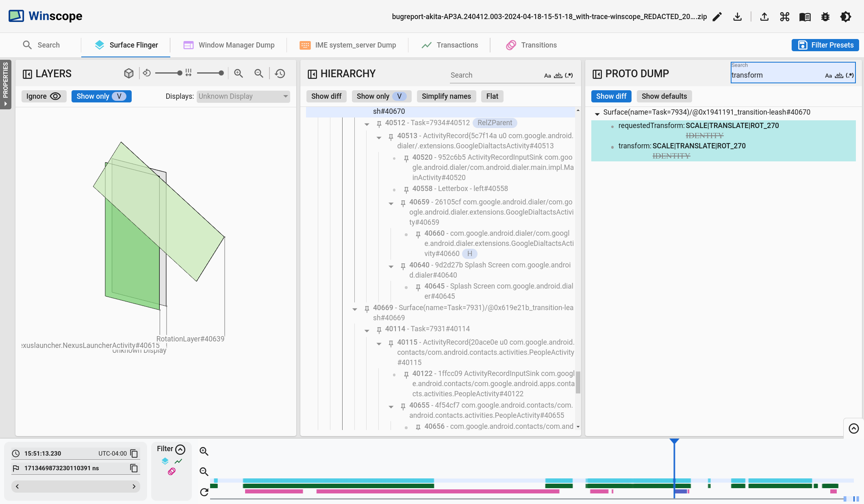Image resolution: width=864 pixels, height=504 pixels.
Task: Collapse the Task=7934#40512 tree node
Action: click(x=367, y=124)
